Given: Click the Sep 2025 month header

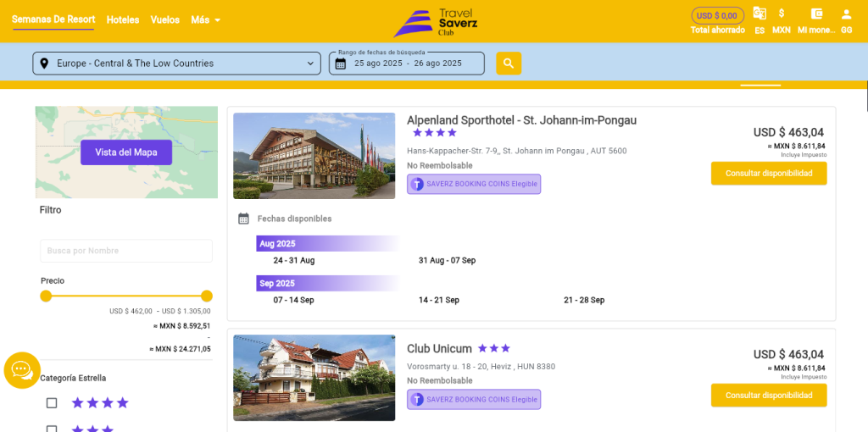Looking at the screenshot, I should pyautogui.click(x=328, y=284).
